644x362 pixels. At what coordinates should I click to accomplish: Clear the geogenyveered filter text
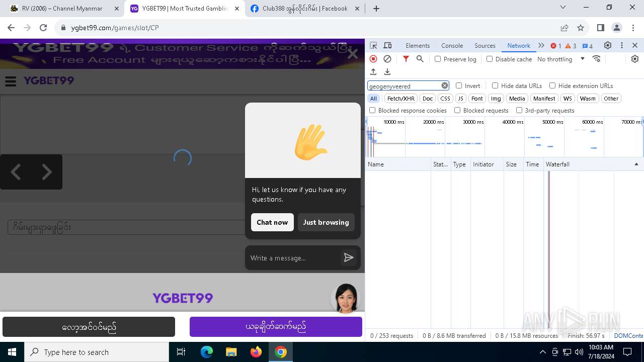pos(445,85)
